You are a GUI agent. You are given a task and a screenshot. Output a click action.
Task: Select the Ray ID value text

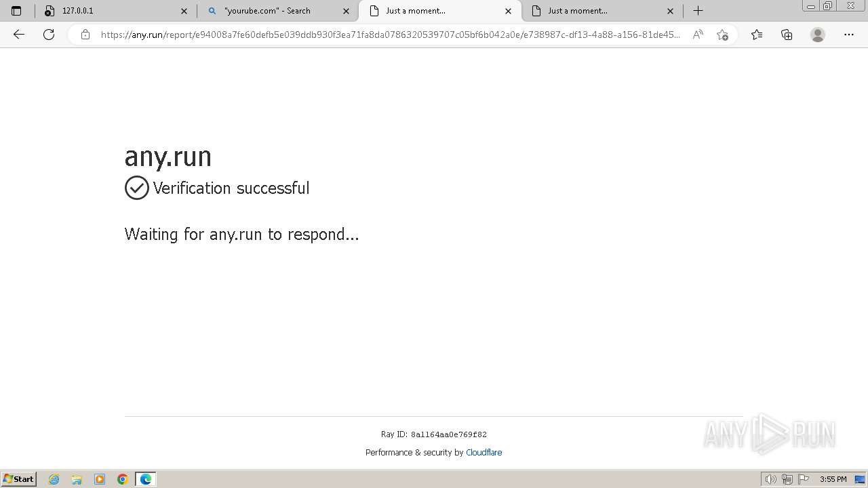[448, 434]
